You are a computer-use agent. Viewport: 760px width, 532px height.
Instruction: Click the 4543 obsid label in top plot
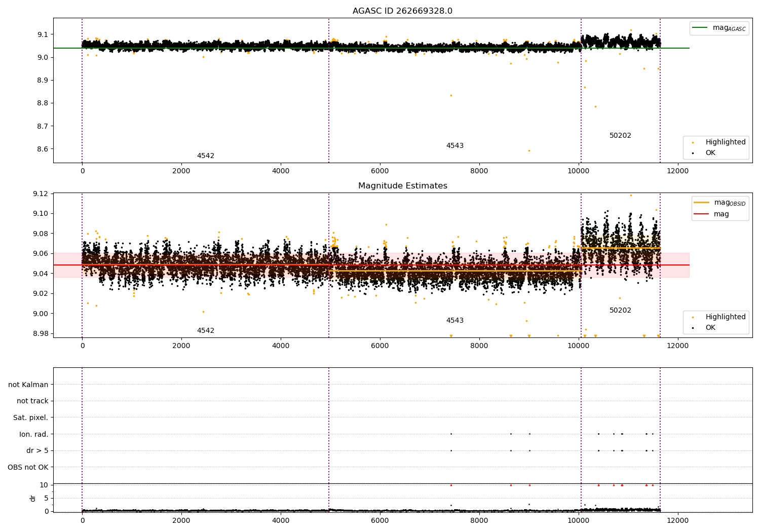click(x=455, y=146)
